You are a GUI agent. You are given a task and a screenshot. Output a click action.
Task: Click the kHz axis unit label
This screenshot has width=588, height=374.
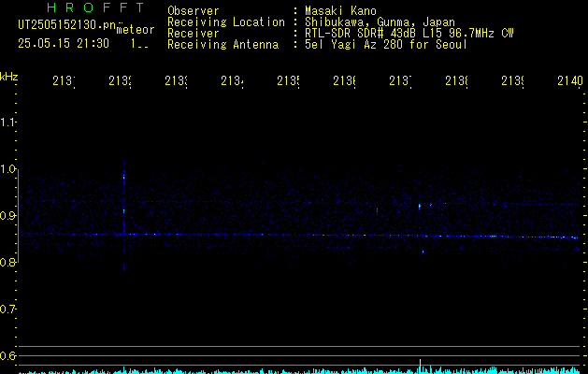tap(9, 77)
